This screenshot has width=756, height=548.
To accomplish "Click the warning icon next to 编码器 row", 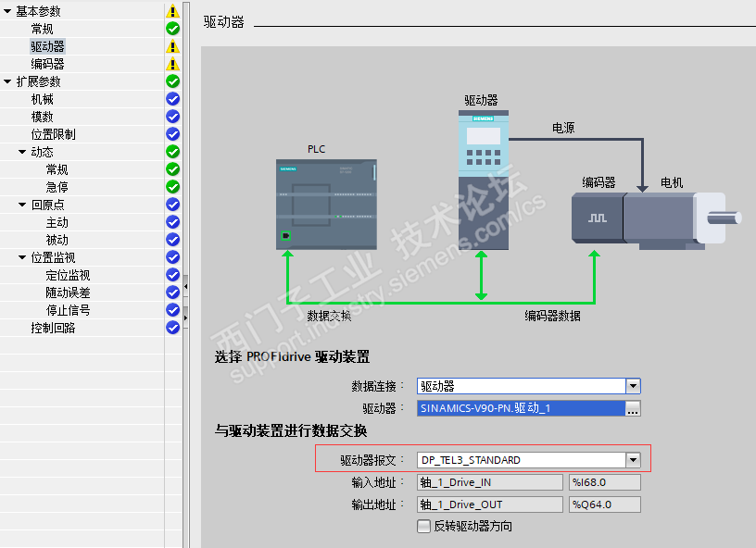I will (x=172, y=64).
